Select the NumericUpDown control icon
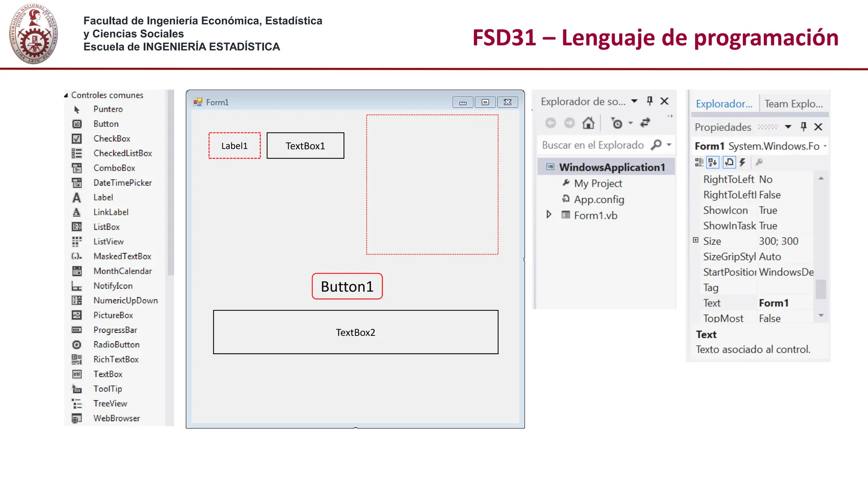The height and width of the screenshot is (488, 868). tap(77, 300)
